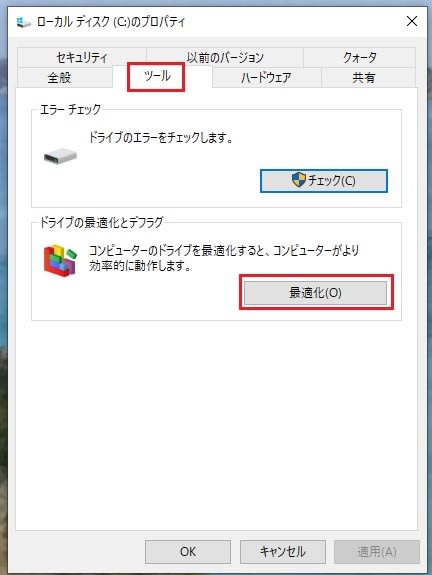Click the grayed-out 適用(A) button
The image size is (432, 575).
pos(377,552)
